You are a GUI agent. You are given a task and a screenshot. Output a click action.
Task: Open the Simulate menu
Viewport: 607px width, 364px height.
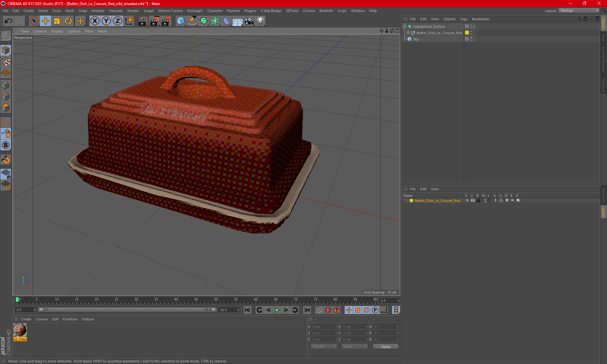point(116,11)
